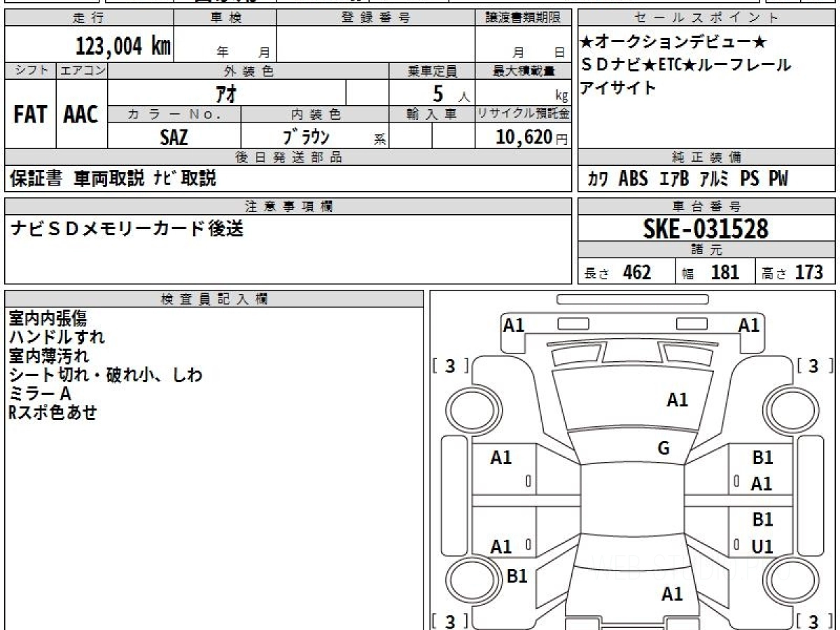
Task: Select the ナビSDメモリーカード後送 note
Action: tap(127, 229)
